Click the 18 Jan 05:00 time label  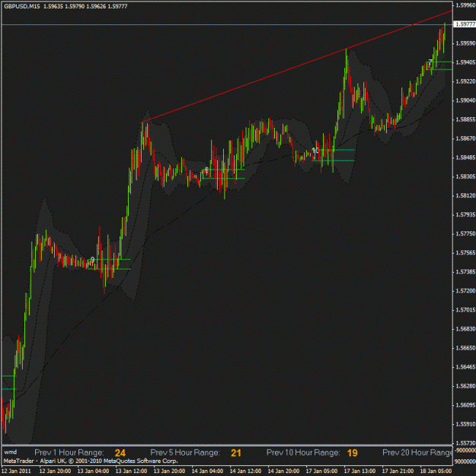tap(436, 471)
